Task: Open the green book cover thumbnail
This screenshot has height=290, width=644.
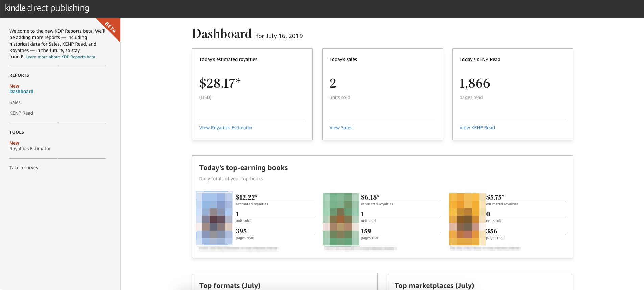Action: tap(341, 219)
